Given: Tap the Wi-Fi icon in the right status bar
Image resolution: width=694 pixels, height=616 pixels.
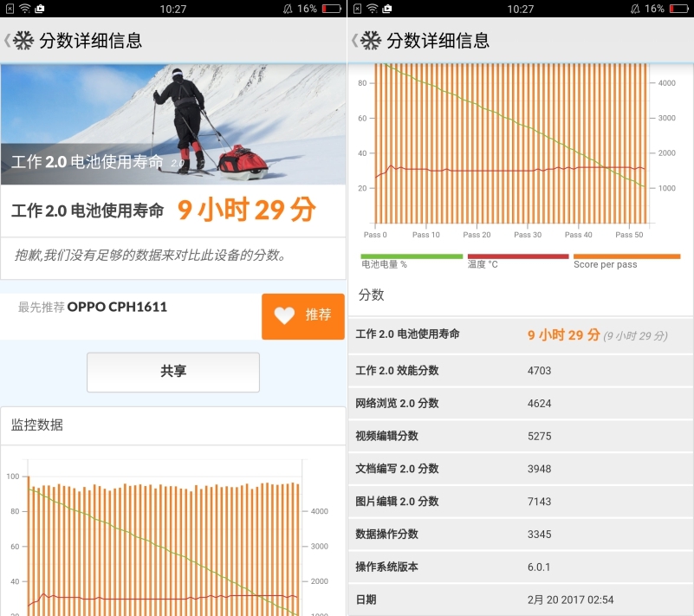Looking at the screenshot, I should coord(373,9).
